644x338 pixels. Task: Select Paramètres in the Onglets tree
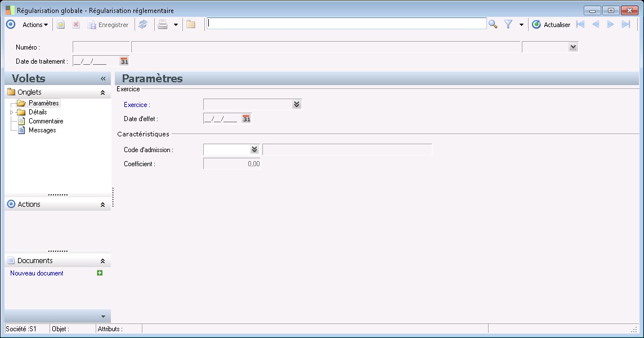tap(43, 103)
